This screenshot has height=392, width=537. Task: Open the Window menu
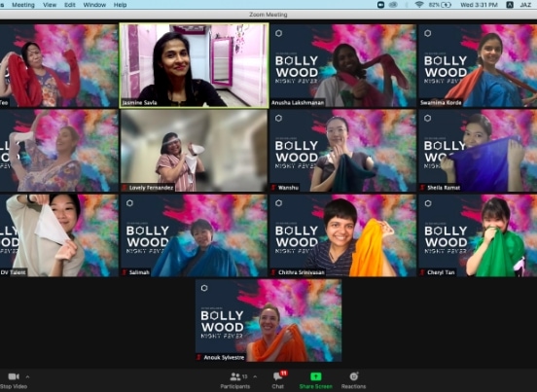pos(94,5)
